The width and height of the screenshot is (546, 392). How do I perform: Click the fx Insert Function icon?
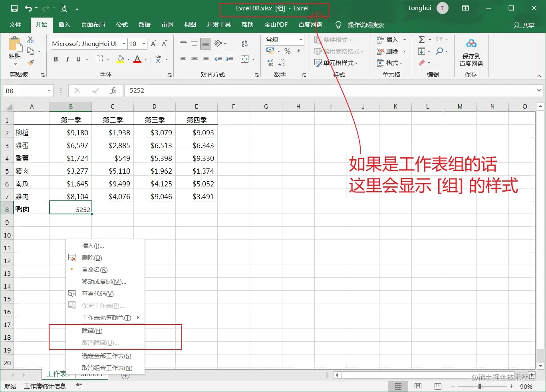(x=113, y=91)
